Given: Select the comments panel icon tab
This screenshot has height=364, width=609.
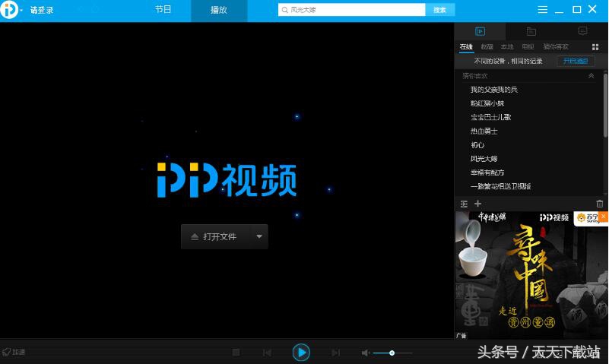Looking at the screenshot, I should (582, 31).
